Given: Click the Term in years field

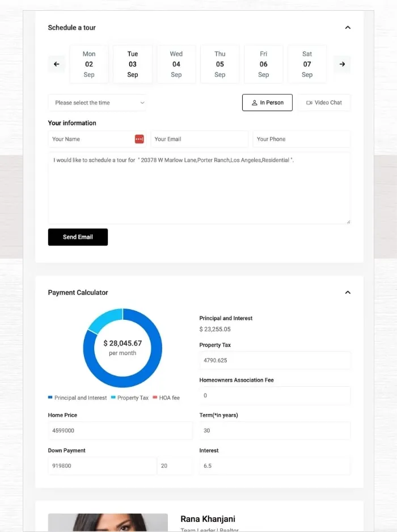Looking at the screenshot, I should click(x=275, y=430).
